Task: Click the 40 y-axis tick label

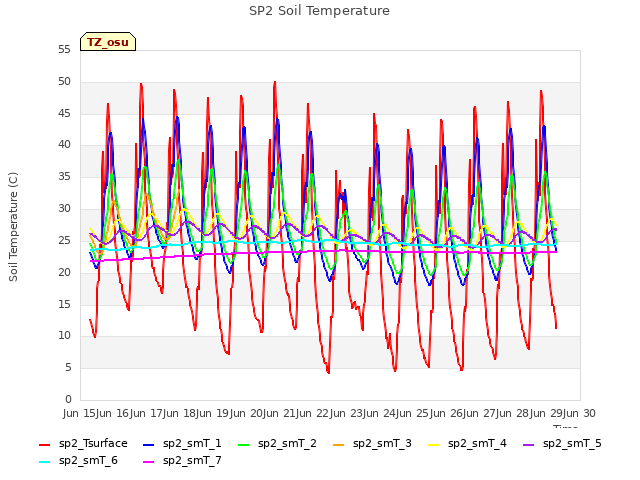Action: (x=64, y=145)
